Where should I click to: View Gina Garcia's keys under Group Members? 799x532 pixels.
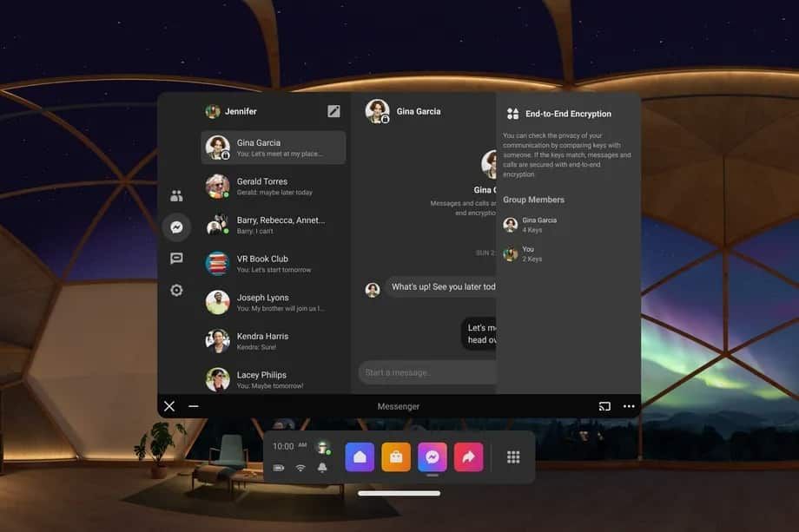point(530,224)
